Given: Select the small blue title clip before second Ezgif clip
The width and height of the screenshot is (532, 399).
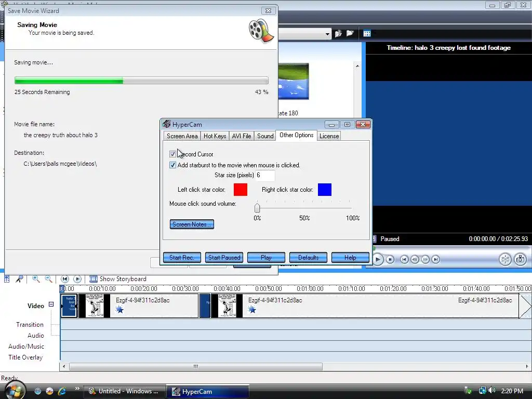Looking at the screenshot, I should (205, 305).
